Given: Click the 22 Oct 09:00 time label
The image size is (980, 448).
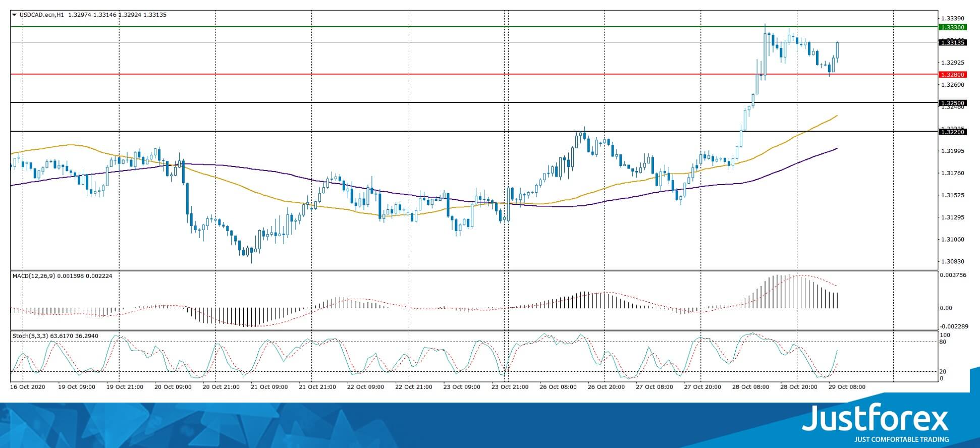Looking at the screenshot, I should tap(365, 387).
